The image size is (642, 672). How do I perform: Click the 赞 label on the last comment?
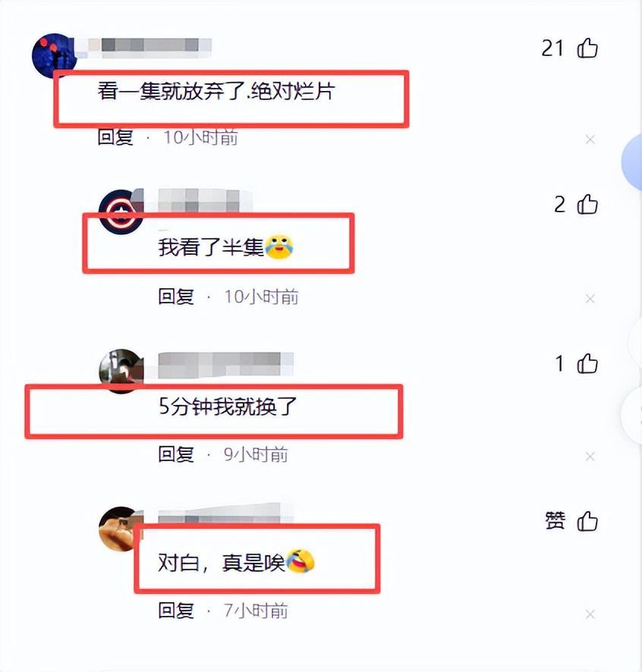[555, 521]
